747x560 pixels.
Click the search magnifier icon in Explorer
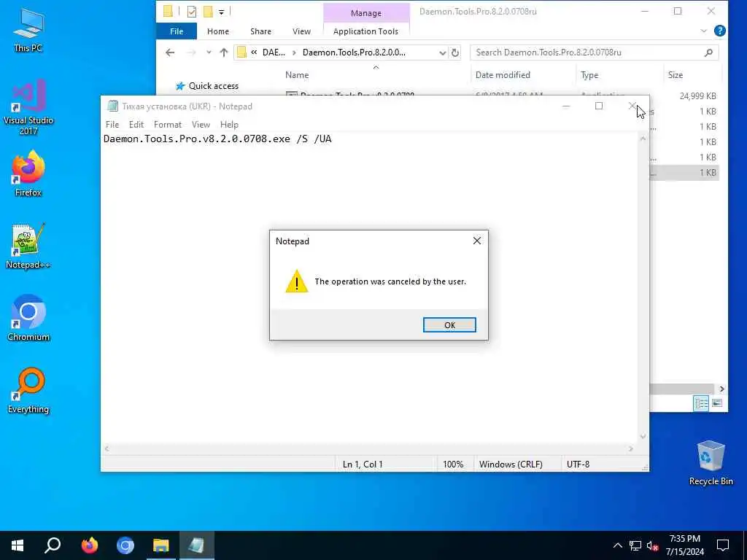point(708,52)
